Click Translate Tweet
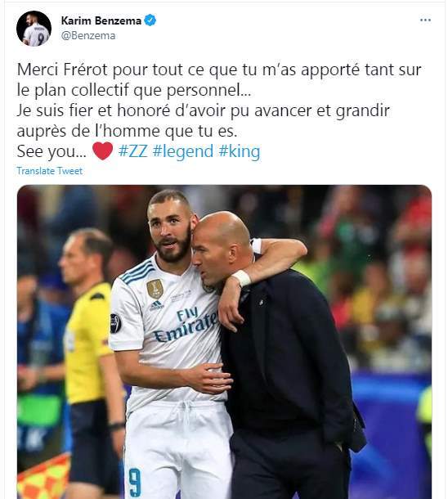The width and height of the screenshot is (448, 499). pyautogui.click(x=50, y=171)
